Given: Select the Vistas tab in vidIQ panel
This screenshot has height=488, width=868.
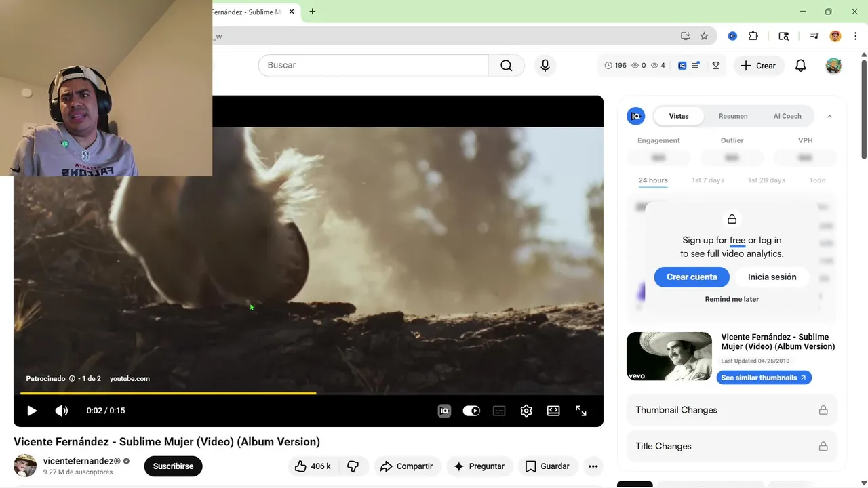Looking at the screenshot, I should click(x=679, y=116).
